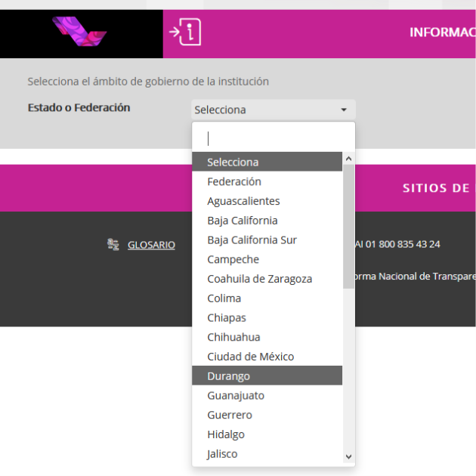Pick Jalisco at the list bottom
476x476 pixels.
click(222, 454)
